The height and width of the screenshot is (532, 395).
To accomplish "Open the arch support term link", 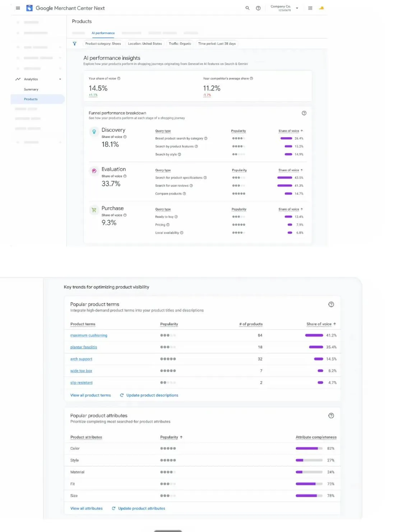I will click(x=81, y=359).
